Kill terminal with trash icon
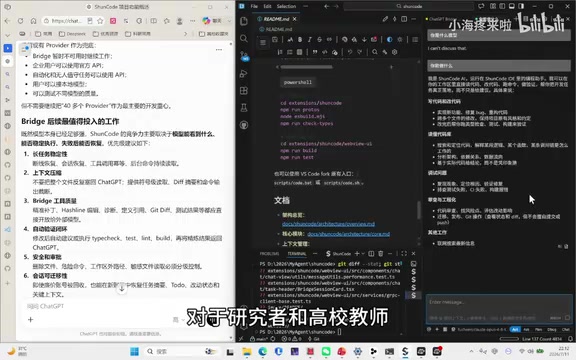Viewport: 576px width, 360px height. (381, 253)
